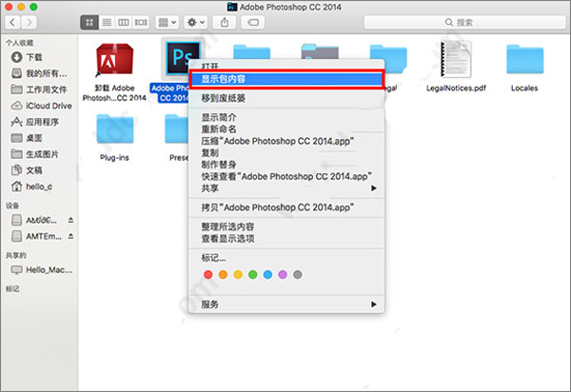This screenshot has width=571, height=392.
Task: Select the Adobe uninstaller icon
Action: tap(115, 60)
